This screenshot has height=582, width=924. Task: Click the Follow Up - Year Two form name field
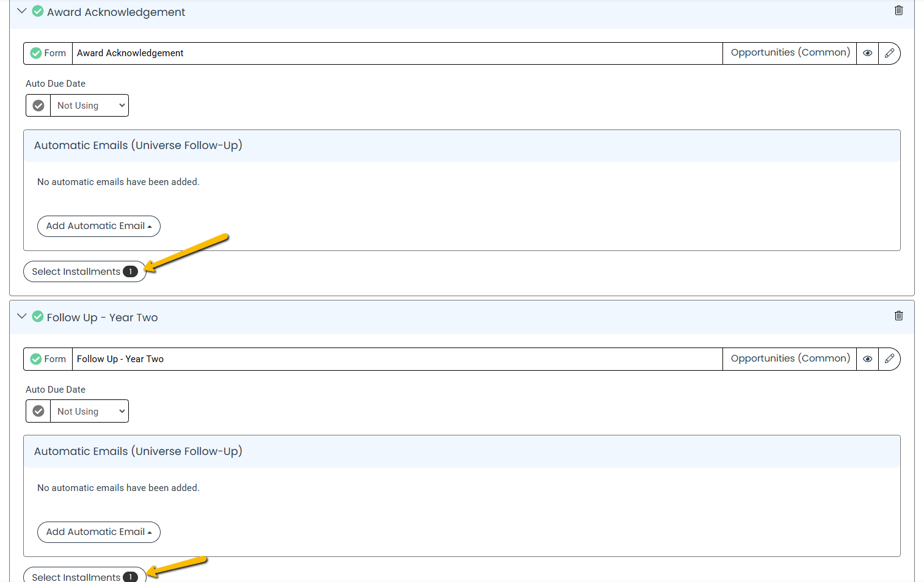click(x=397, y=359)
